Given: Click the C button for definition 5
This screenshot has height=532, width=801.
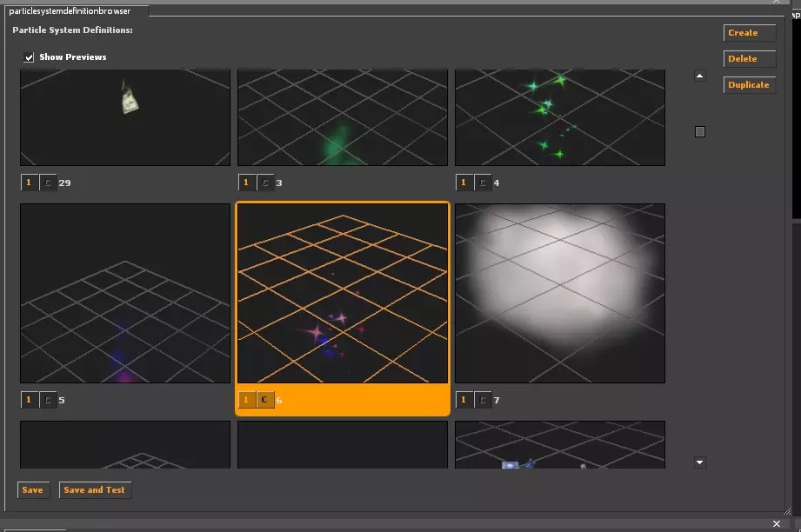Looking at the screenshot, I should click(48, 400).
